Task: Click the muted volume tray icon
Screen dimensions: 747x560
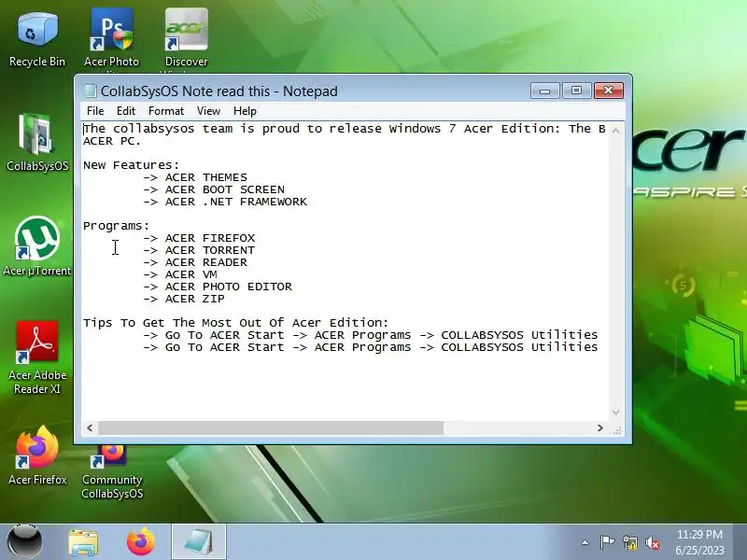Action: pos(653,542)
